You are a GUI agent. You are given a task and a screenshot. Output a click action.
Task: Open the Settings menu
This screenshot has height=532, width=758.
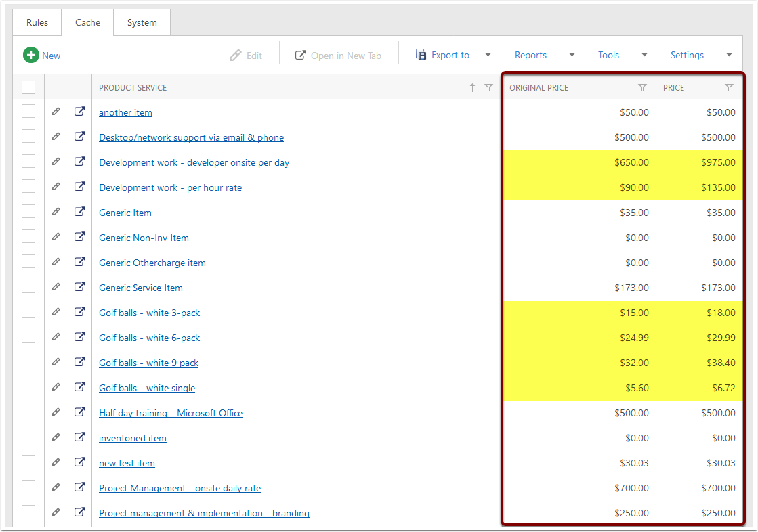(x=687, y=55)
